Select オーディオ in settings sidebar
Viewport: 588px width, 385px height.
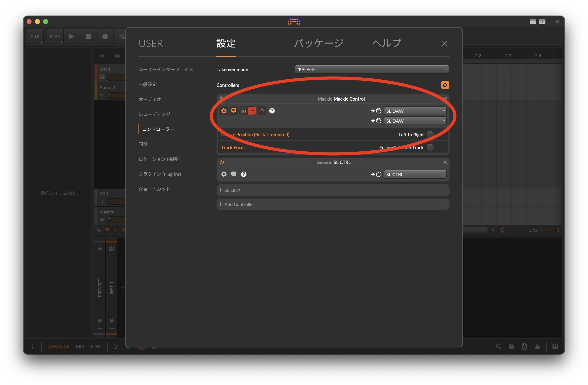[x=150, y=99]
